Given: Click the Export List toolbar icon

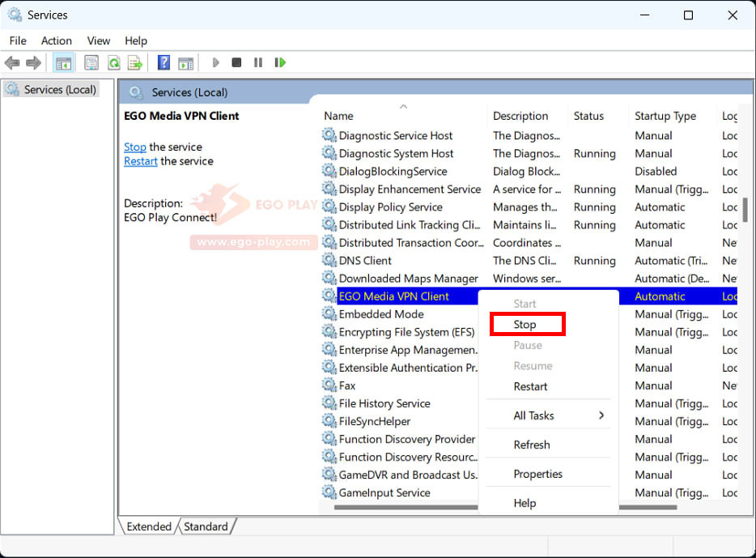Looking at the screenshot, I should 135,62.
